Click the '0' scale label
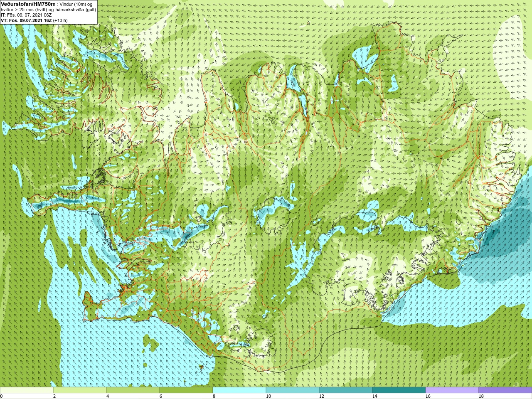This screenshot has width=532, height=399. tap(1, 396)
